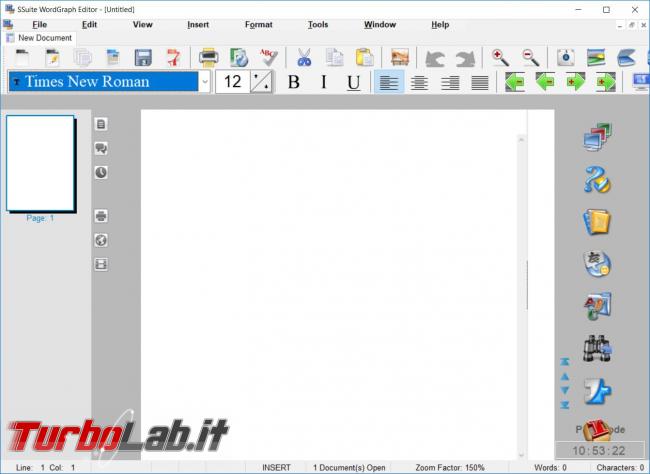650x474 pixels.
Task: Create a new blank document icon
Action: [22, 57]
